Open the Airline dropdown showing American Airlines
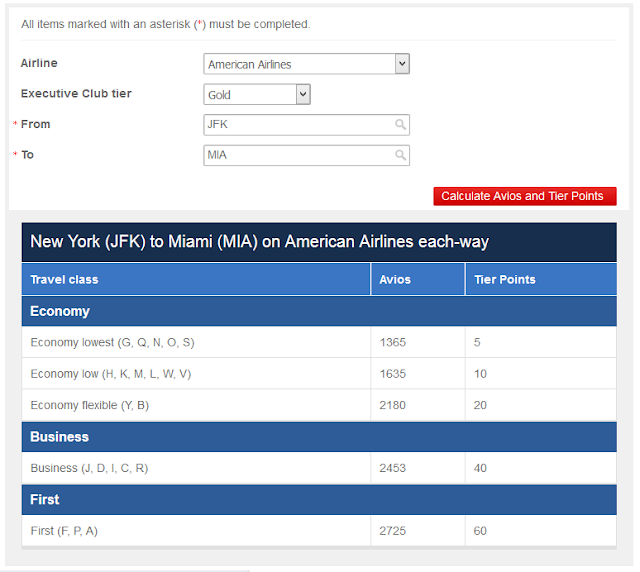 pyautogui.click(x=306, y=64)
